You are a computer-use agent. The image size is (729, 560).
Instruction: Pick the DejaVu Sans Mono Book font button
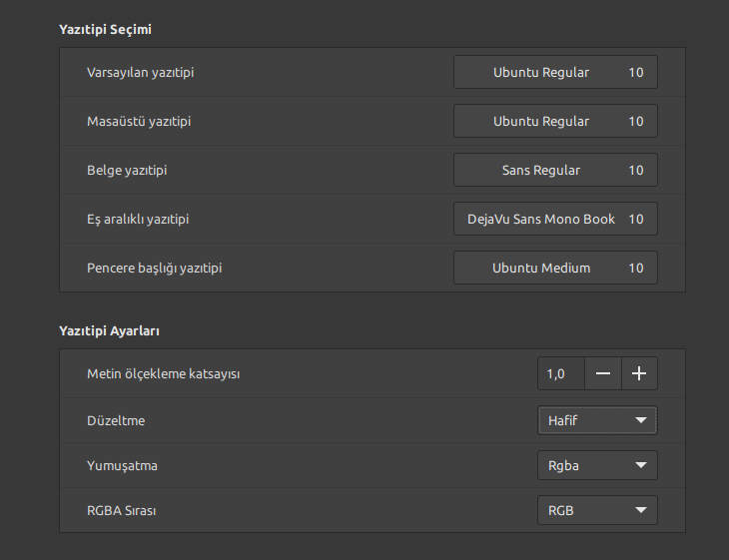pos(555,219)
